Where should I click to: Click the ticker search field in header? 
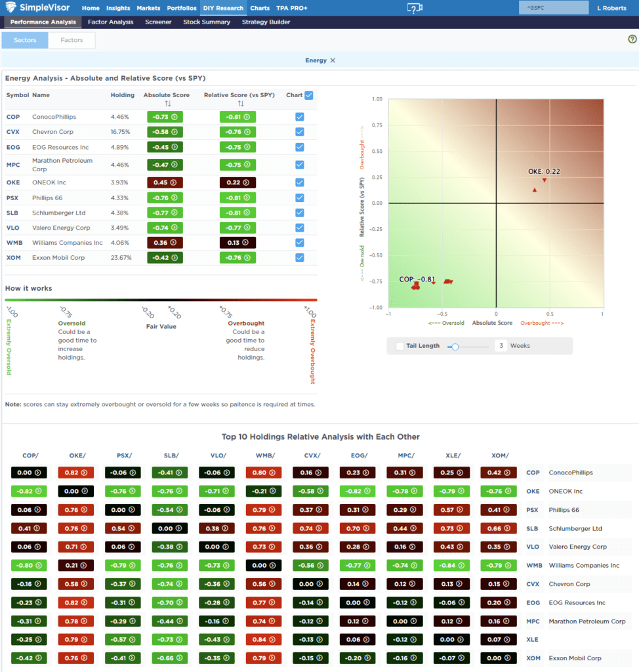(554, 8)
